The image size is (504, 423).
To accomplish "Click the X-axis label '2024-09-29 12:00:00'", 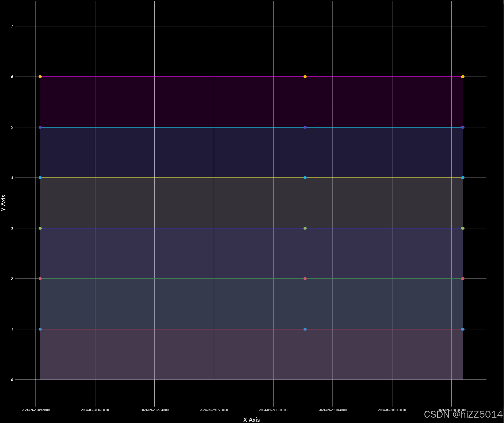I will [273, 410].
